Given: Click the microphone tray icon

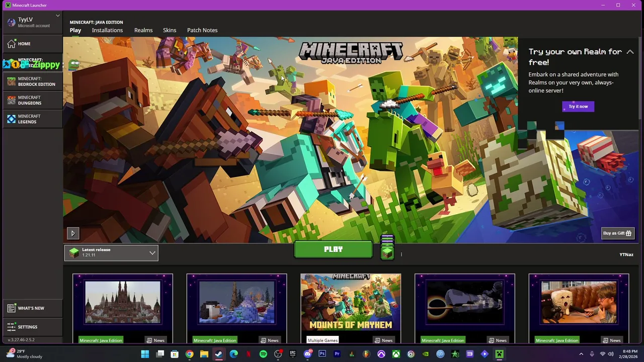Looking at the screenshot, I should point(592,354).
